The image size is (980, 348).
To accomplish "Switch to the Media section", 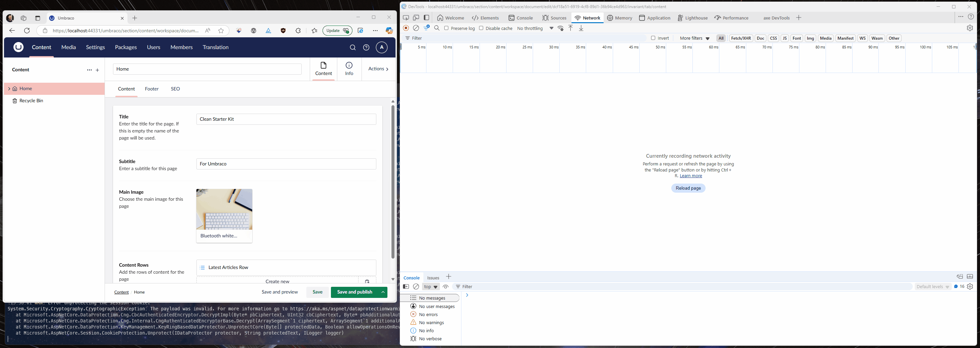I will point(69,47).
